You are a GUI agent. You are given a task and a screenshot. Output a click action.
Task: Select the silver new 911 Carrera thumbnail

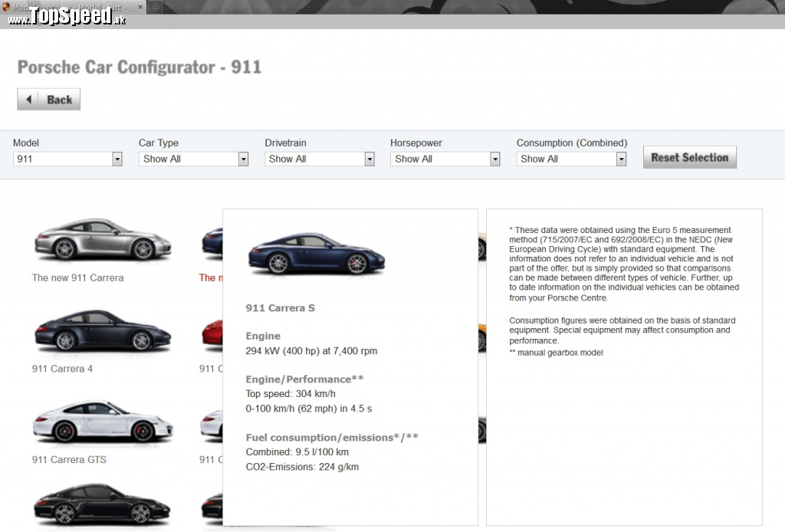(x=103, y=240)
